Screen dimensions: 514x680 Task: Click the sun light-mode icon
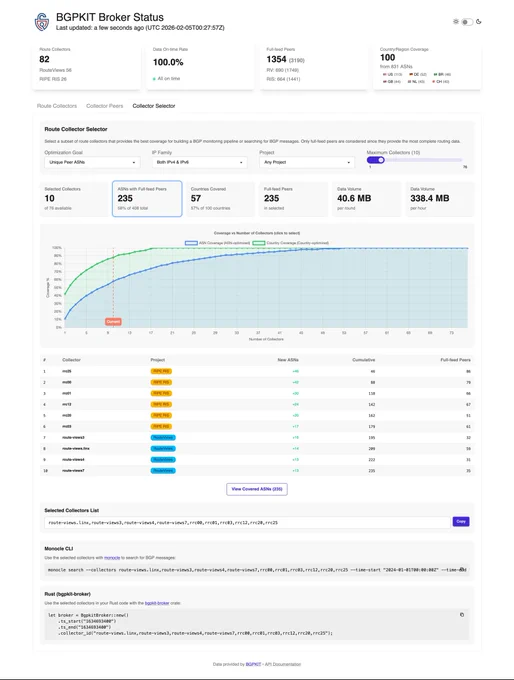click(456, 21)
